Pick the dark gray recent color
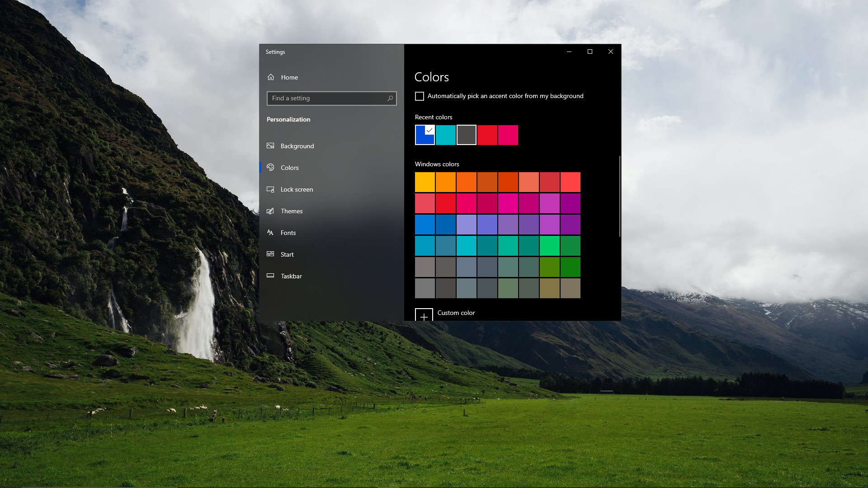The height and width of the screenshot is (488, 868). 467,135
